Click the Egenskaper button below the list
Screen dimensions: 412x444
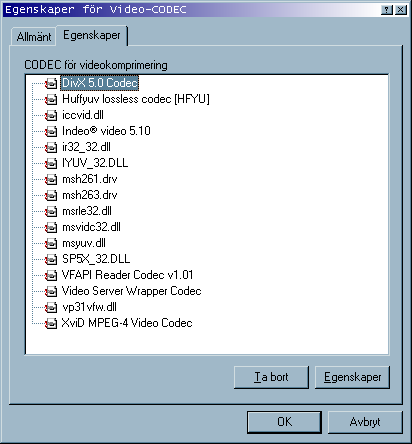pos(352,377)
